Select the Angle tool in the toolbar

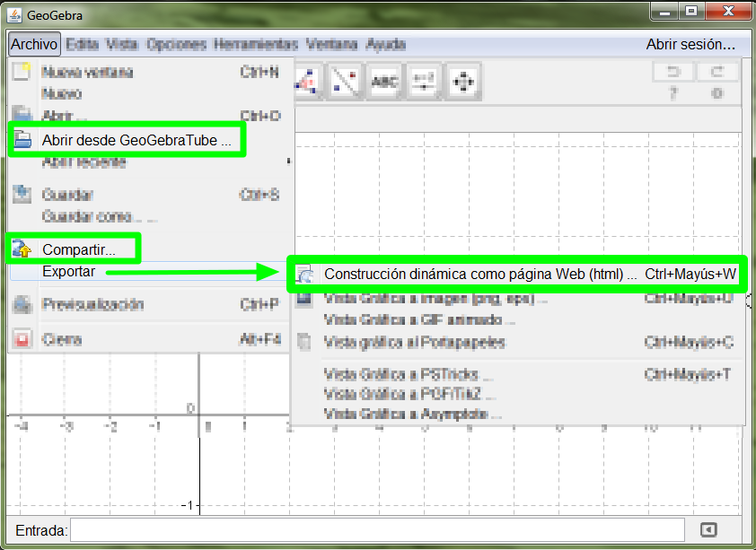point(307,82)
